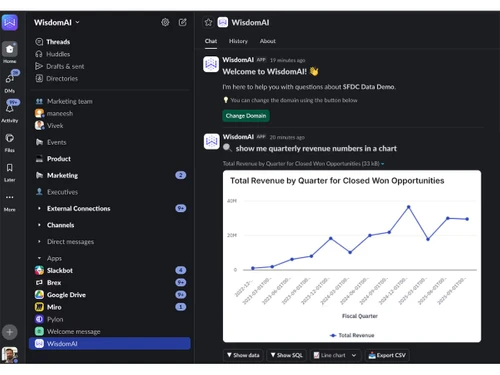Open Huddles in the sidebar
Screen dimensions: 500x375
coord(110,54)
